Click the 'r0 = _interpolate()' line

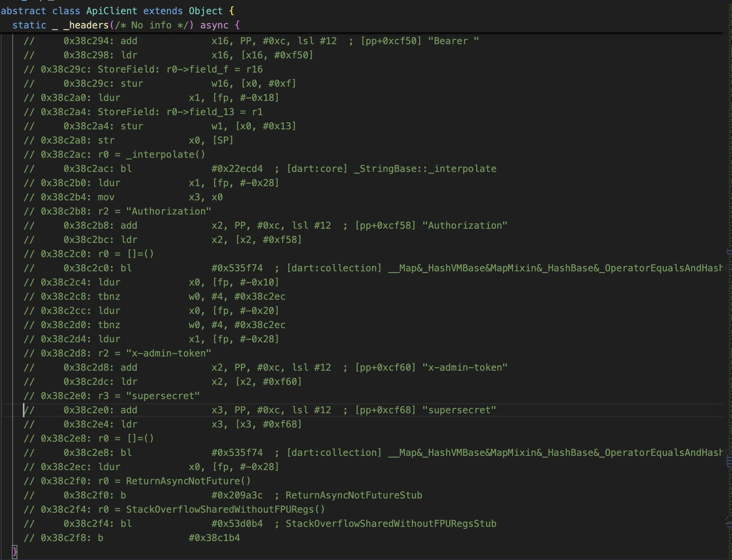[x=114, y=155]
